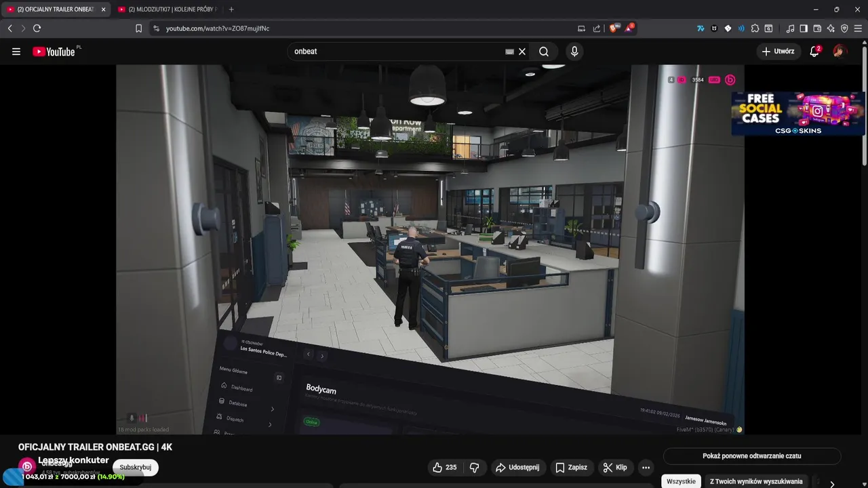Show next filter chips with arrow

[x=832, y=483]
